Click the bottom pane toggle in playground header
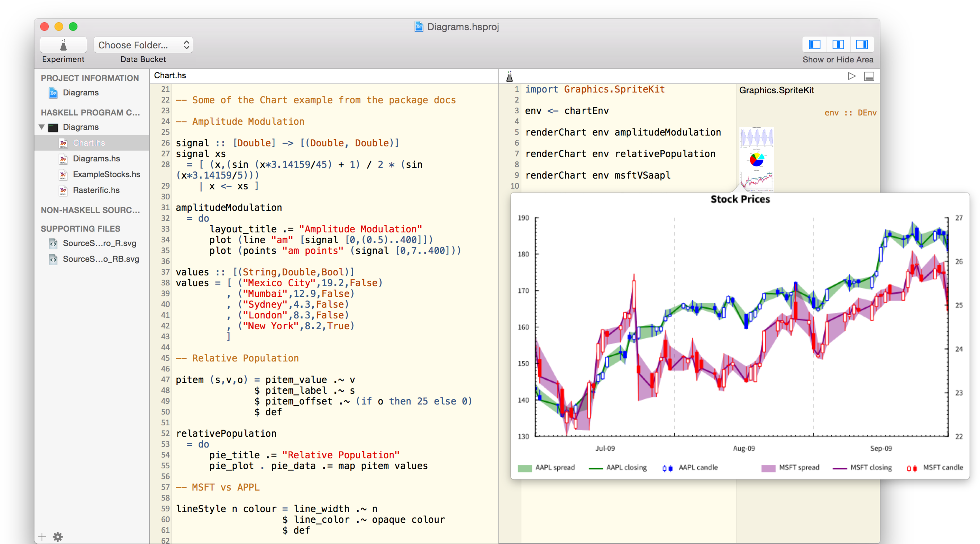This screenshot has width=980, height=544. tap(869, 76)
